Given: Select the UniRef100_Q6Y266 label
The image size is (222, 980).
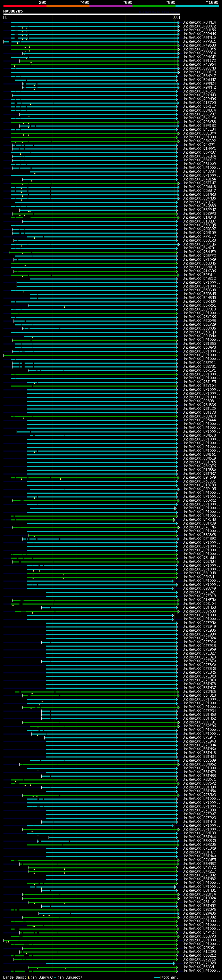Looking at the screenshot, I should pyautogui.click(x=199, y=317).
